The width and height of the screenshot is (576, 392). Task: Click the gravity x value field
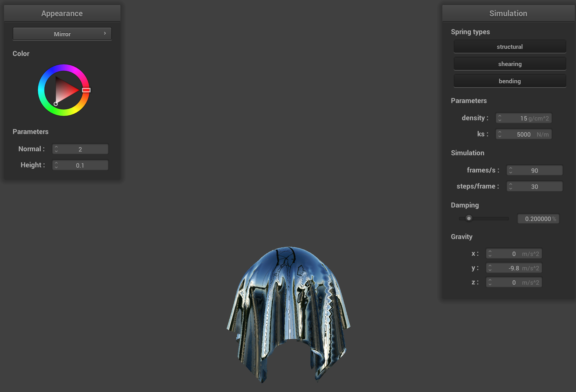pyautogui.click(x=514, y=254)
